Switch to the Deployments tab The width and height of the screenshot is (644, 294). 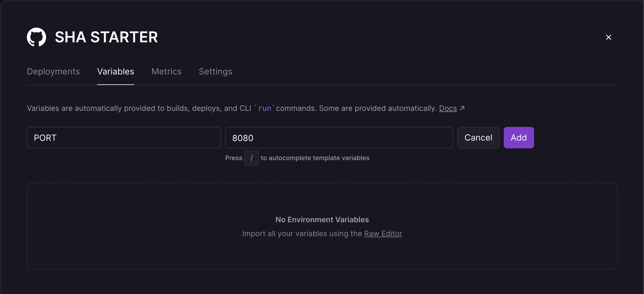click(53, 71)
